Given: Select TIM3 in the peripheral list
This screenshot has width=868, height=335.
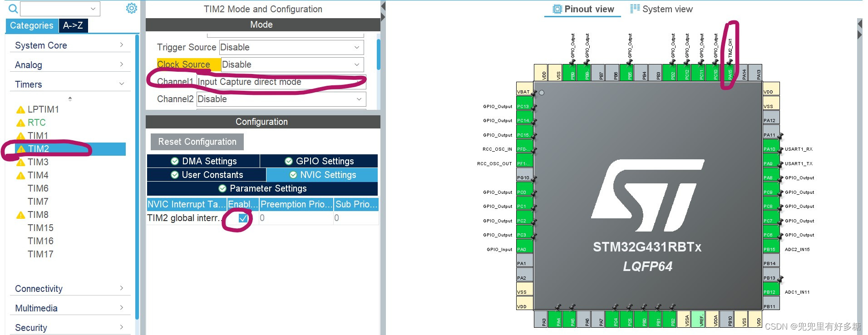Looking at the screenshot, I should pyautogui.click(x=38, y=162).
